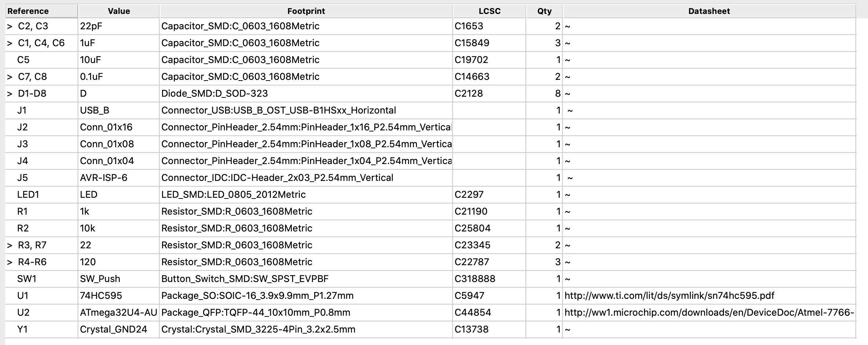This screenshot has height=345, width=868.
Task: Select the C318888 LCSC cell
Action: pyautogui.click(x=489, y=279)
